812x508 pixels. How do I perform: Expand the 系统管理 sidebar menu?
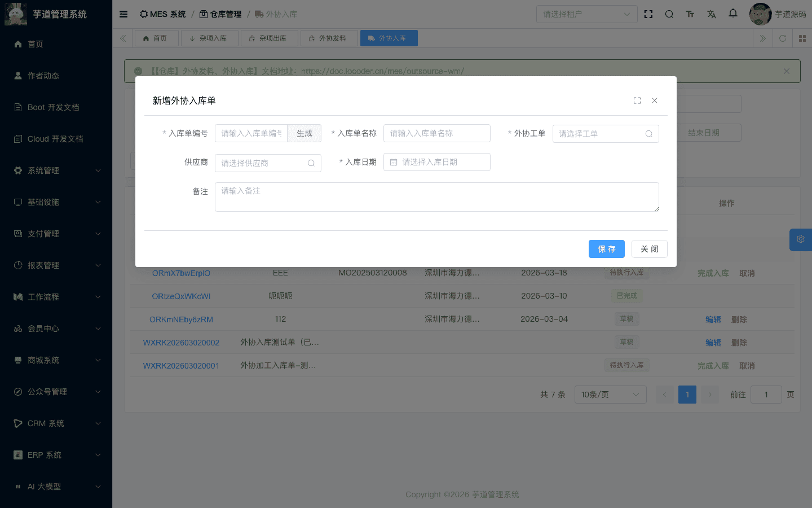tap(55, 170)
